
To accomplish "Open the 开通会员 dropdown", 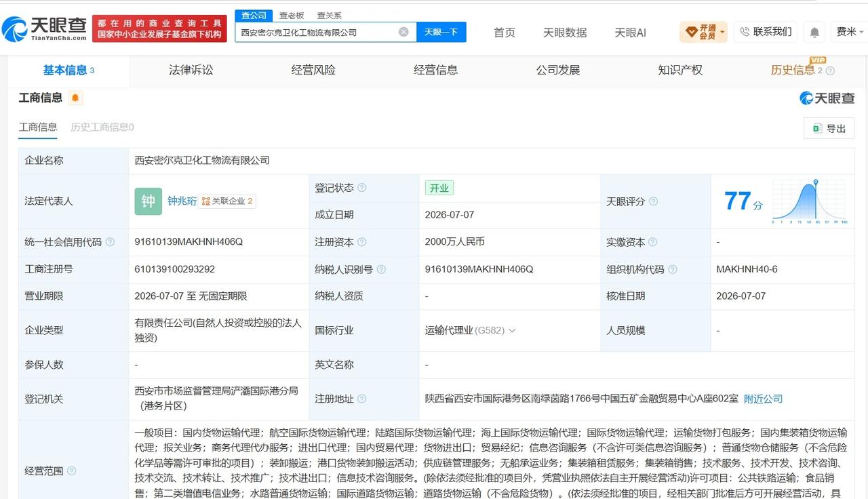I will click(703, 32).
